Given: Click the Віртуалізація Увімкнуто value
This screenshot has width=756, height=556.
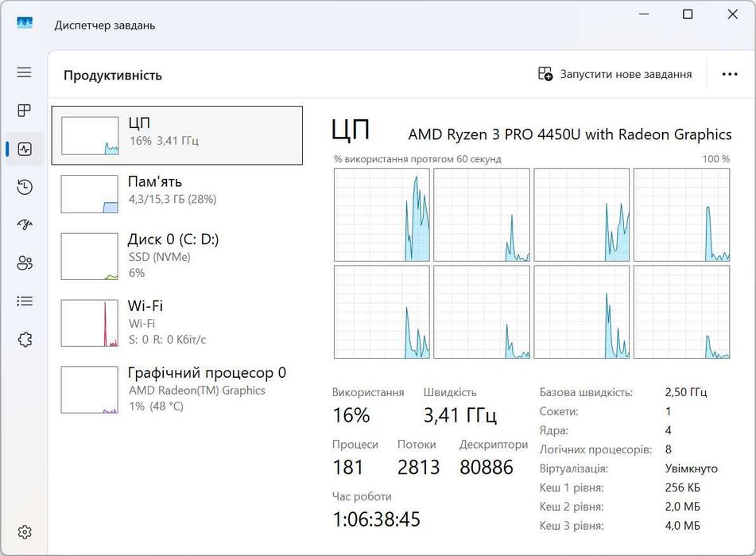Looking at the screenshot, I should click(x=692, y=469).
